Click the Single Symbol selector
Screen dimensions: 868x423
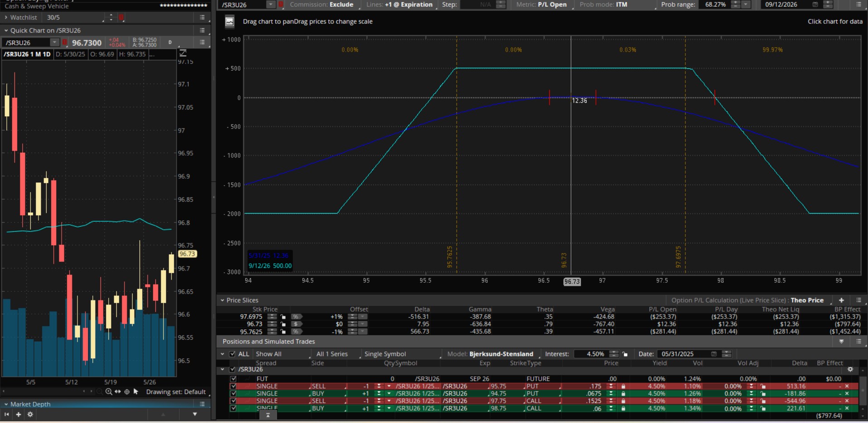pos(385,354)
